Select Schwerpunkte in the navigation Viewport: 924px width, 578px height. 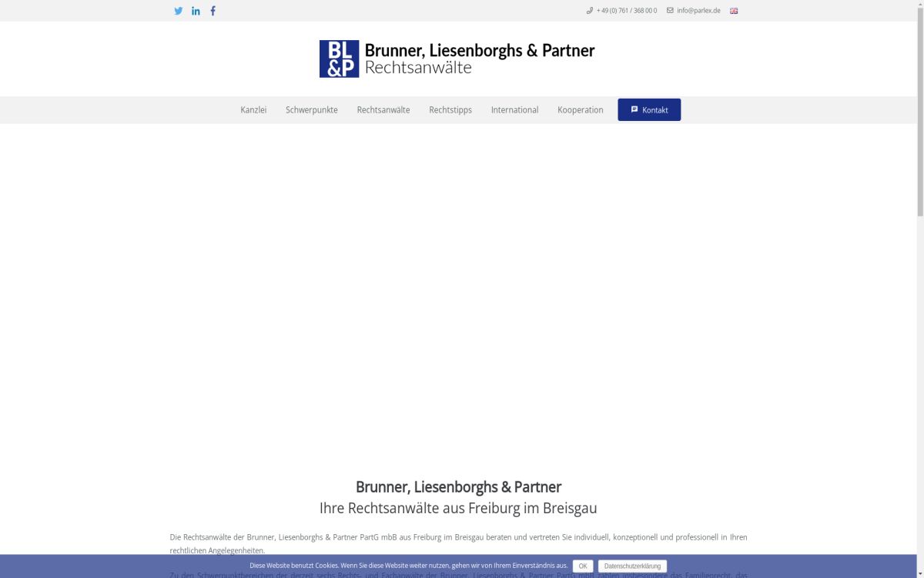[311, 109]
